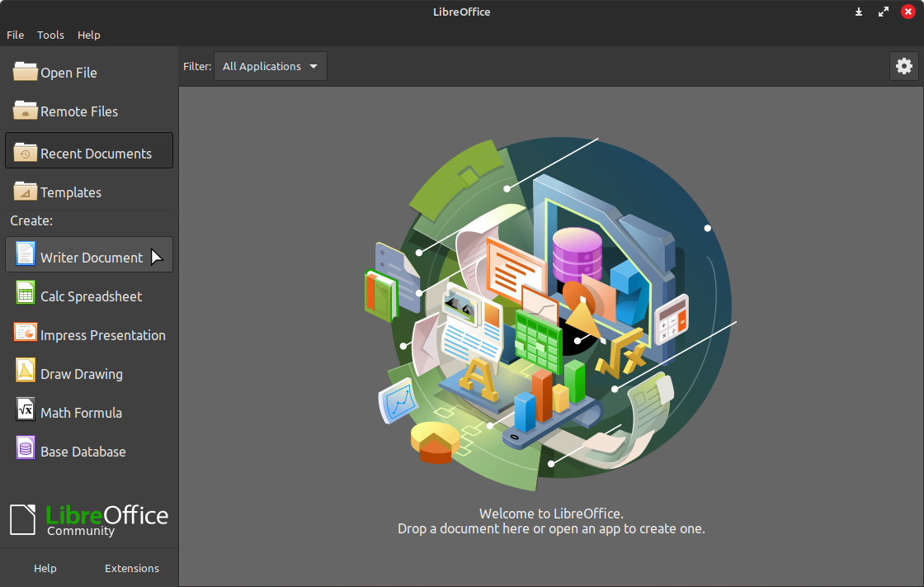Open the Tools menu
This screenshot has height=587, width=924.
tap(50, 35)
